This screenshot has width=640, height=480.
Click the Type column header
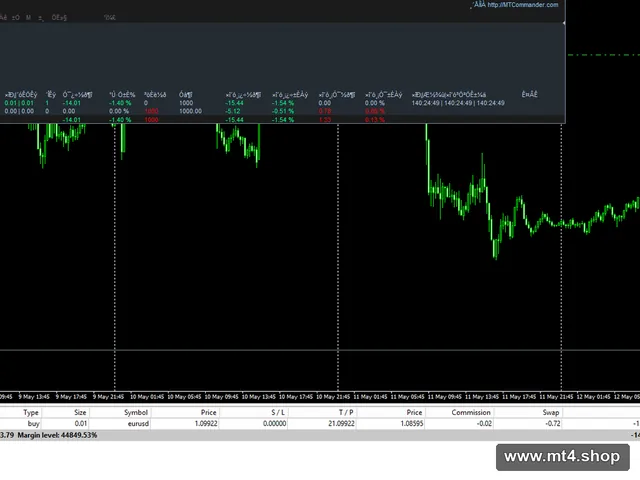(31, 412)
